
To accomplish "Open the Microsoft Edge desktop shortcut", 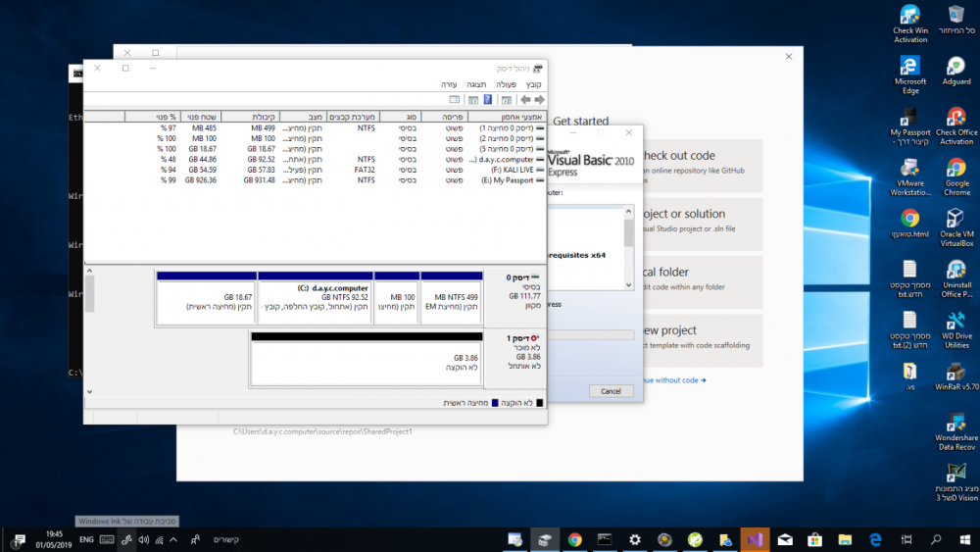I will point(910,75).
